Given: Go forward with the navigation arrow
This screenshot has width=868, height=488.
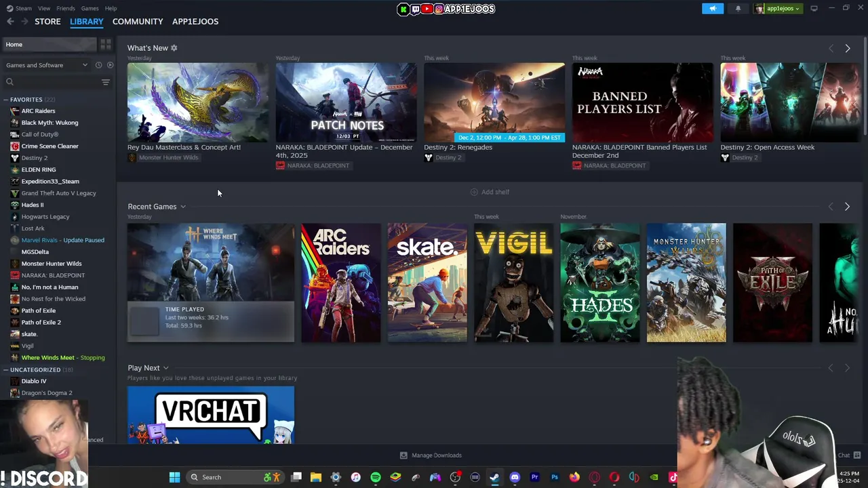Looking at the screenshot, I should click(x=25, y=22).
